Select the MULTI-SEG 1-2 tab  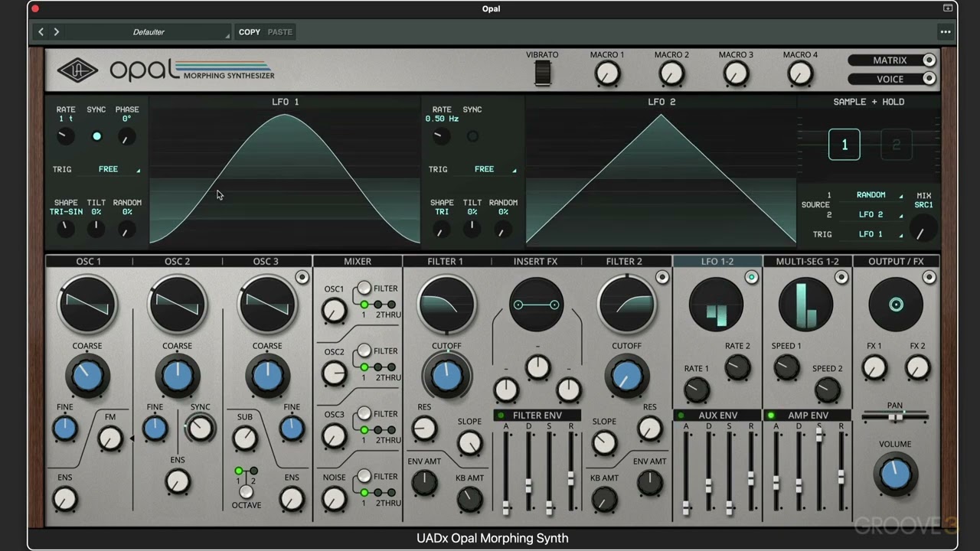[807, 261]
